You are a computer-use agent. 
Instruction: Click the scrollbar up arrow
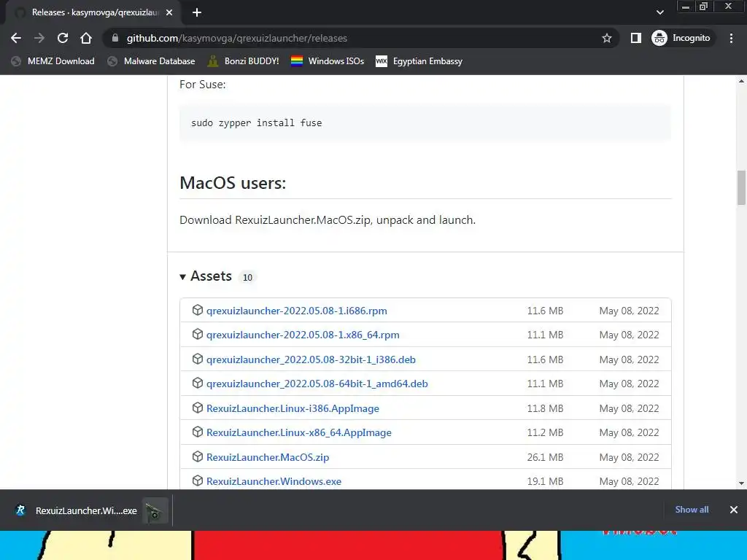coord(741,82)
